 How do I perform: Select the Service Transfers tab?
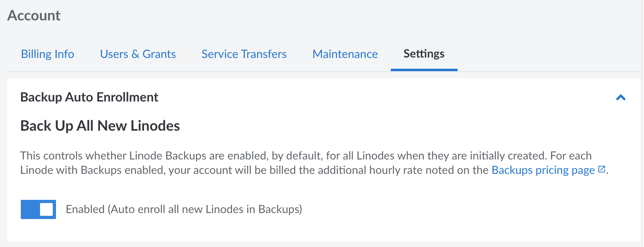tap(244, 54)
